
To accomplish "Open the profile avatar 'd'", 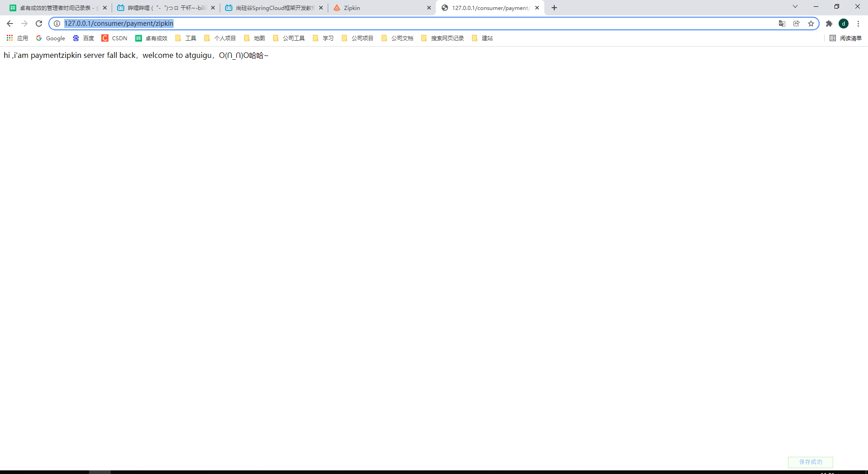I will [844, 24].
